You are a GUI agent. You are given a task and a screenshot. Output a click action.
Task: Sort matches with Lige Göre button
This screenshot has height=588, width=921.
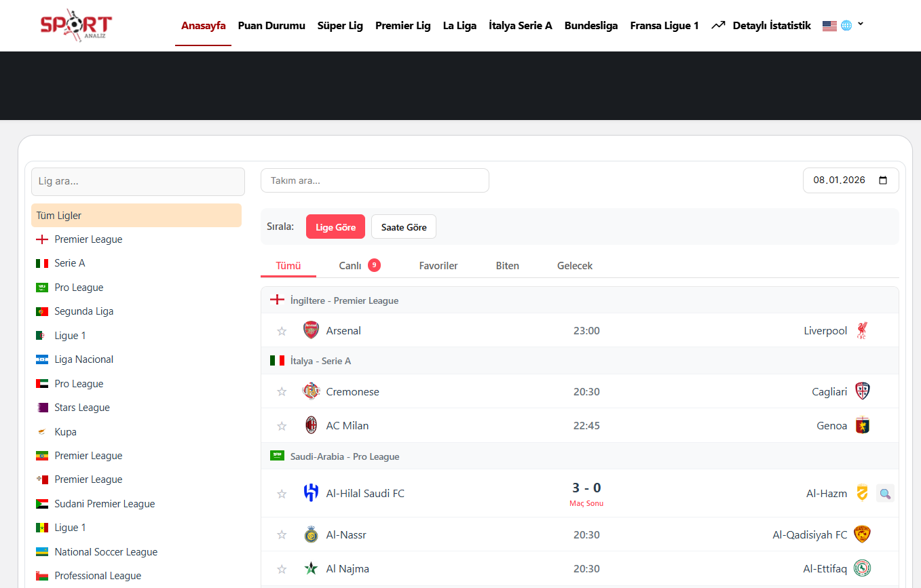[x=335, y=227]
